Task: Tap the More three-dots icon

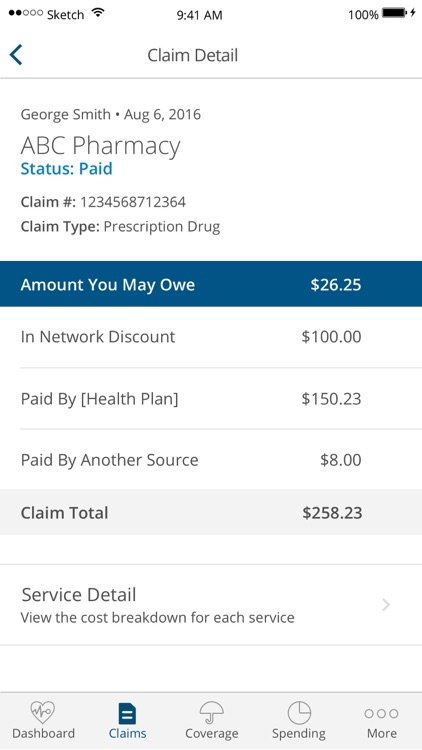Action: [x=381, y=714]
